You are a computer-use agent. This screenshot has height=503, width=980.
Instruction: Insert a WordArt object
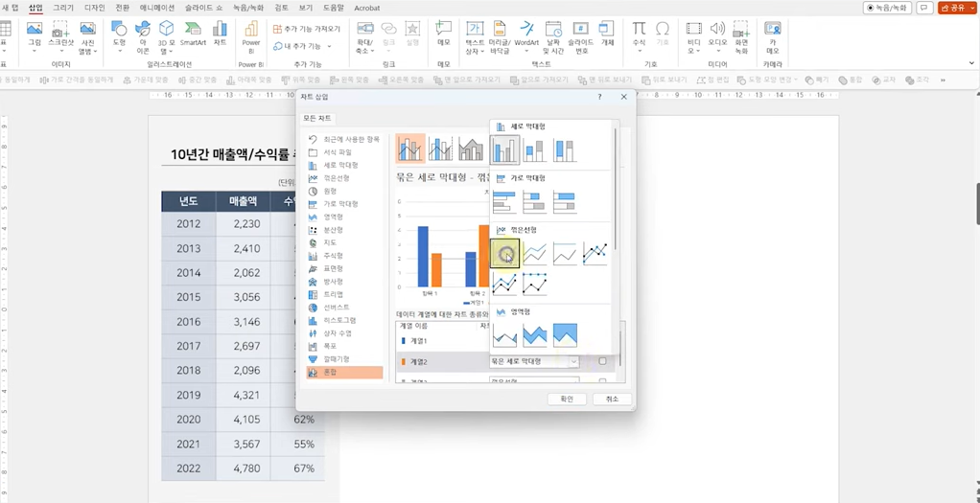coord(526,34)
